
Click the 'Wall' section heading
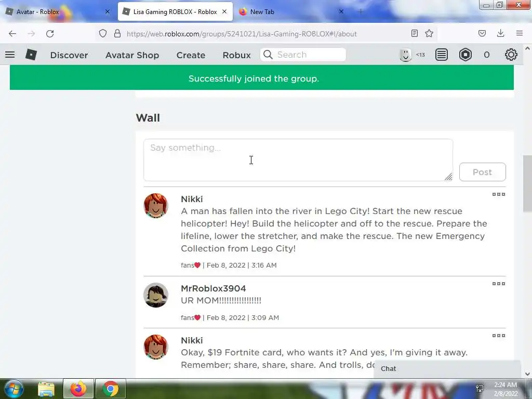pos(148,118)
